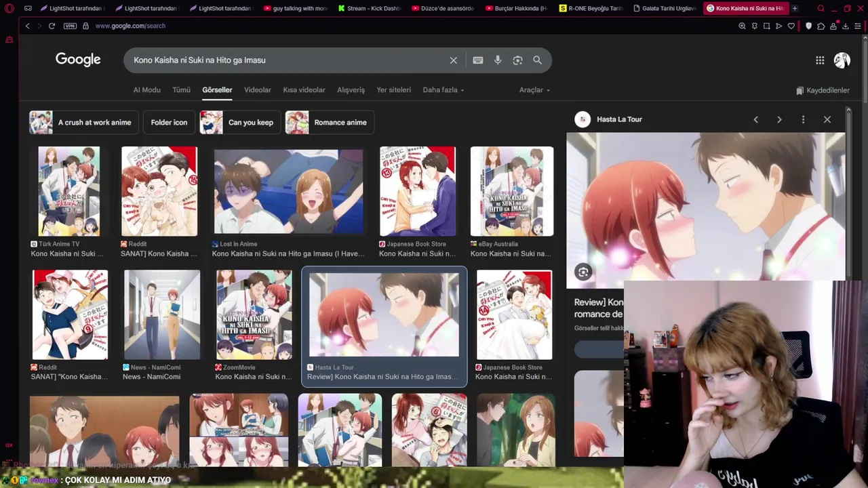The width and height of the screenshot is (868, 488).
Task: Search by image with the camera lens icon
Action: pyautogui.click(x=517, y=60)
